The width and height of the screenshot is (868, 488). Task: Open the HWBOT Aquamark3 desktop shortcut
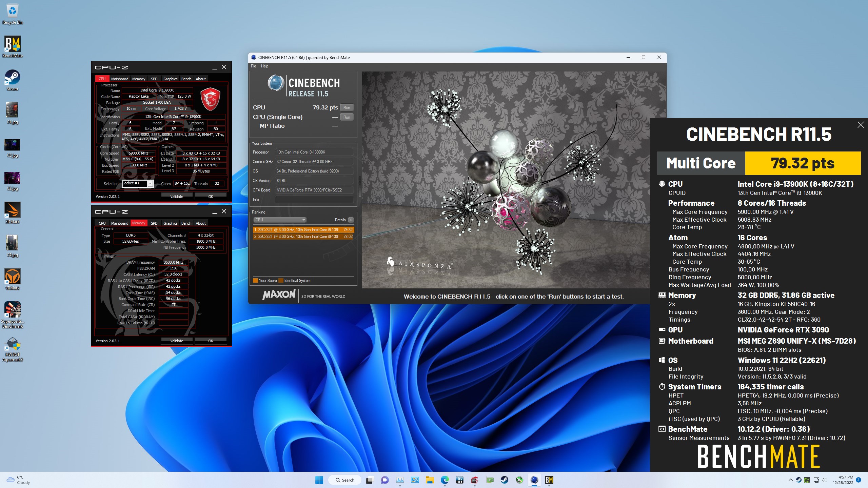click(13, 349)
